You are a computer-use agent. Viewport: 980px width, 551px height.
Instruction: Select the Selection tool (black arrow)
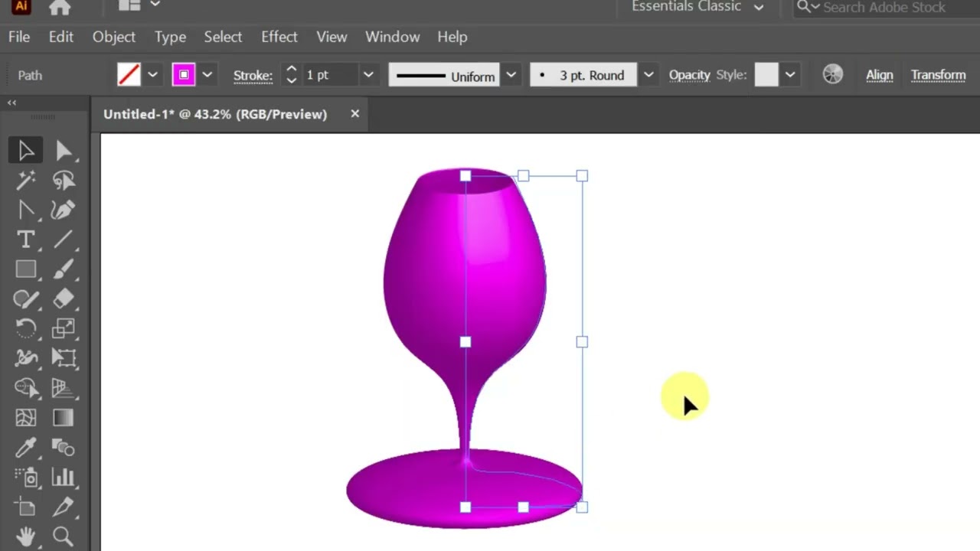point(26,151)
